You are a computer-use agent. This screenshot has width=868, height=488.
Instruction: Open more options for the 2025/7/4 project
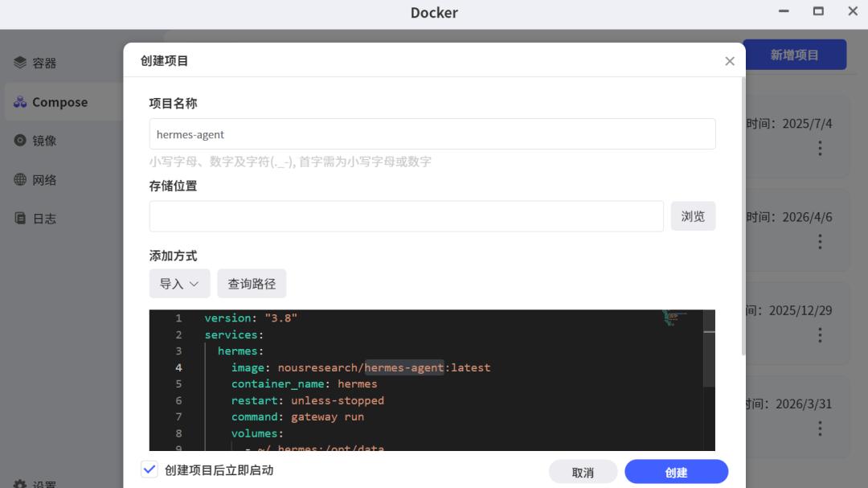[820, 148]
